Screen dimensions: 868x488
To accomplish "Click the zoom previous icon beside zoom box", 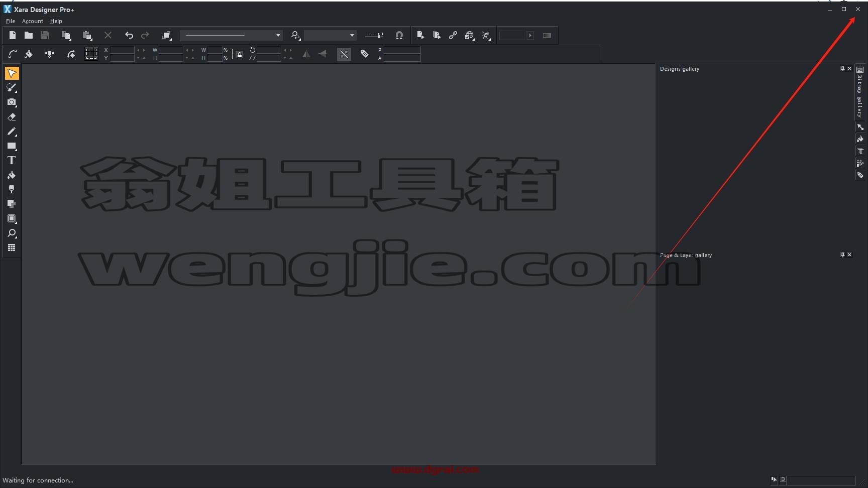I will point(296,35).
